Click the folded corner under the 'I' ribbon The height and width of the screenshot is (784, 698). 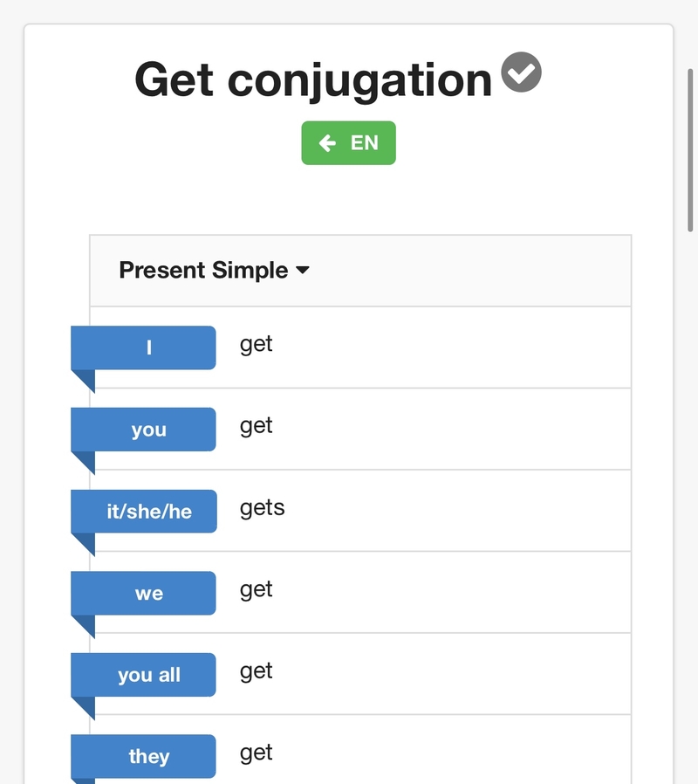[x=85, y=380]
